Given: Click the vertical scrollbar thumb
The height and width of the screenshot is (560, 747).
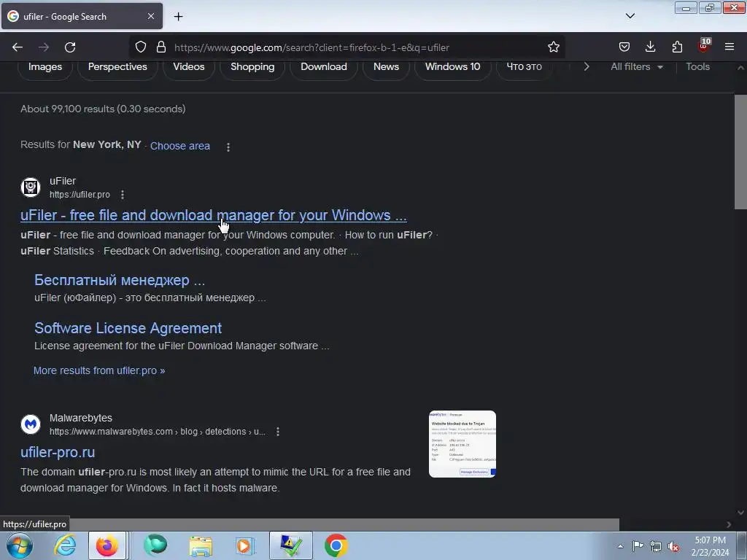Looking at the screenshot, I should [x=740, y=152].
